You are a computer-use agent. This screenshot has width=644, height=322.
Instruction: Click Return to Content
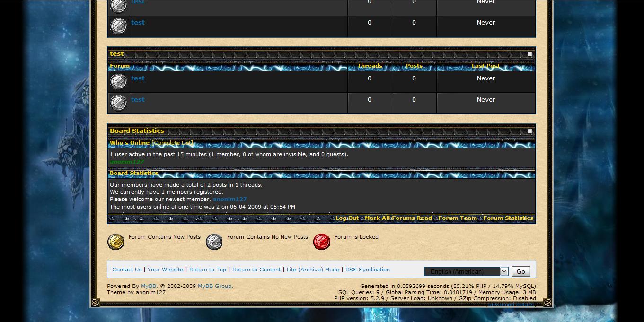click(256, 270)
